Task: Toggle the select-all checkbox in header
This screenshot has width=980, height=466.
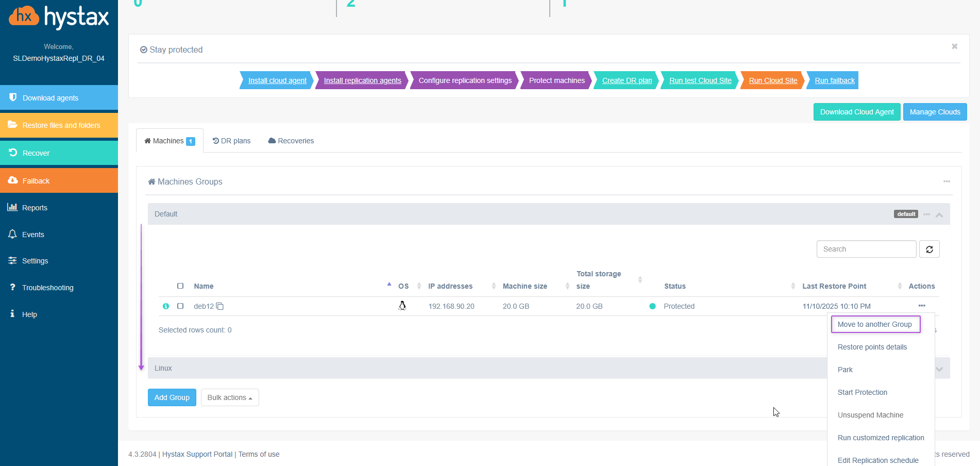Action: 180,286
